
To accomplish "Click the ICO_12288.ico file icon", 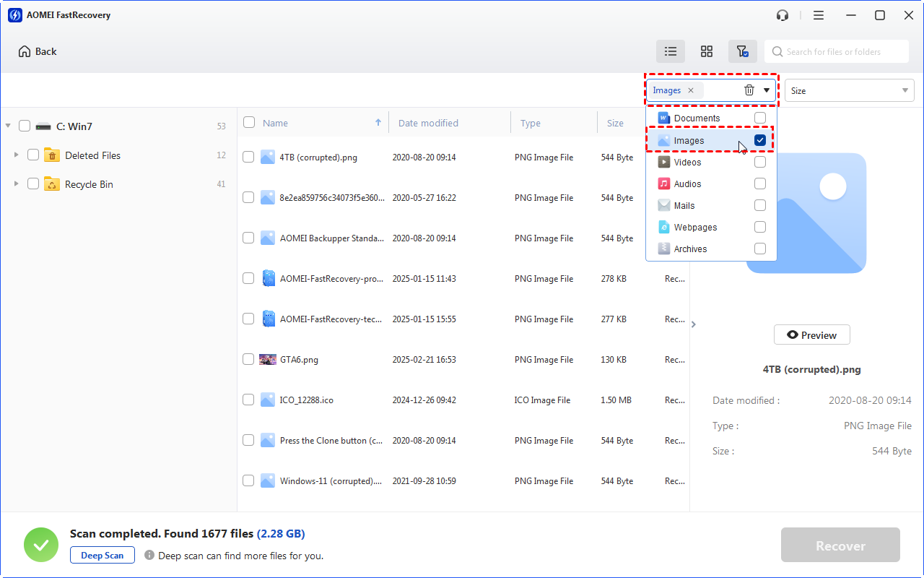I will tap(268, 400).
